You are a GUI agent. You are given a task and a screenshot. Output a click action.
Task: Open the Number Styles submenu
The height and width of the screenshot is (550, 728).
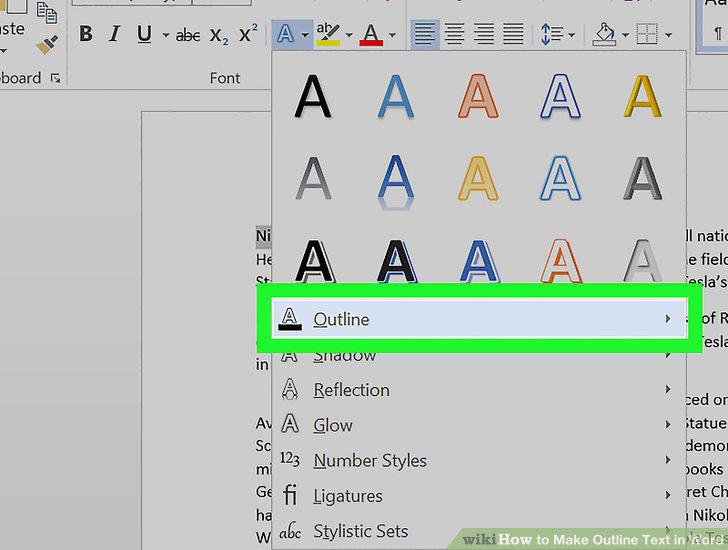click(479, 460)
